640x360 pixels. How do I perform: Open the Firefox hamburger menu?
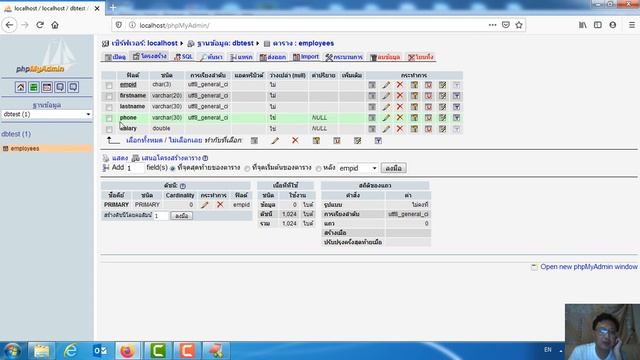coord(631,25)
